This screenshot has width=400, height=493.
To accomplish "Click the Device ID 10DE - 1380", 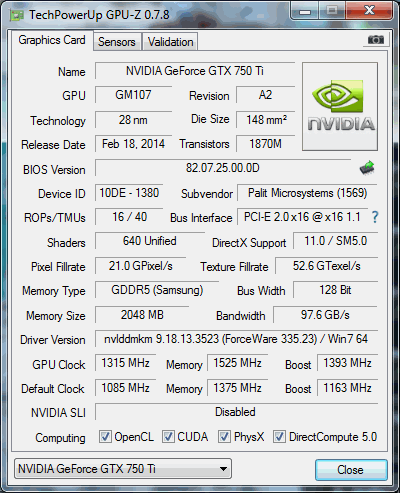I will [129, 193].
